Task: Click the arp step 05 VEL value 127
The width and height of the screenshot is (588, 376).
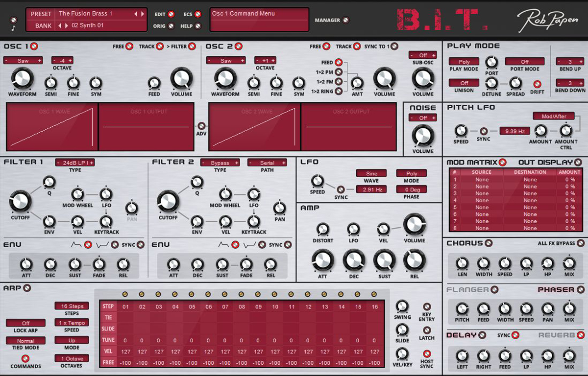Action: (x=192, y=352)
